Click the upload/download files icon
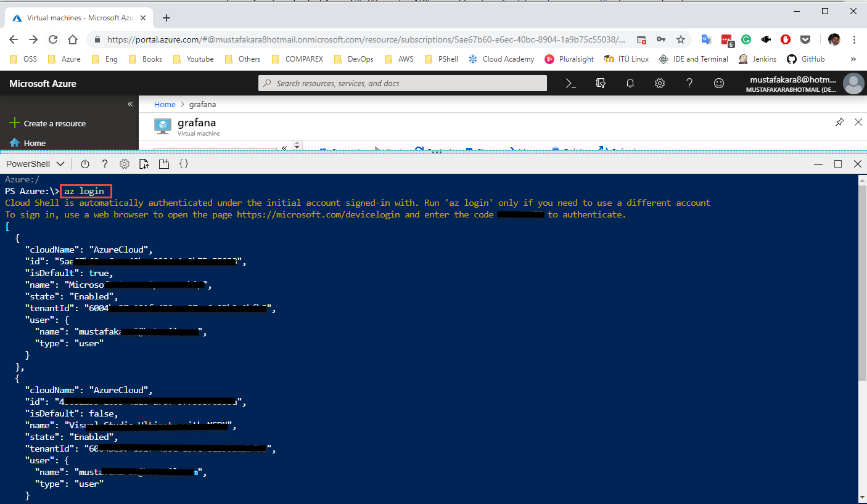Screen dimensions: 867x504 (144, 164)
